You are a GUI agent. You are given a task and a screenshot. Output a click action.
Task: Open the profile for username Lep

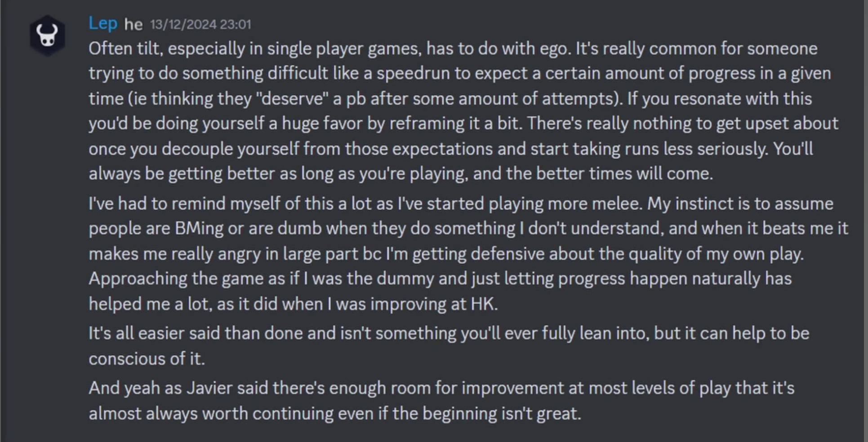pos(103,23)
